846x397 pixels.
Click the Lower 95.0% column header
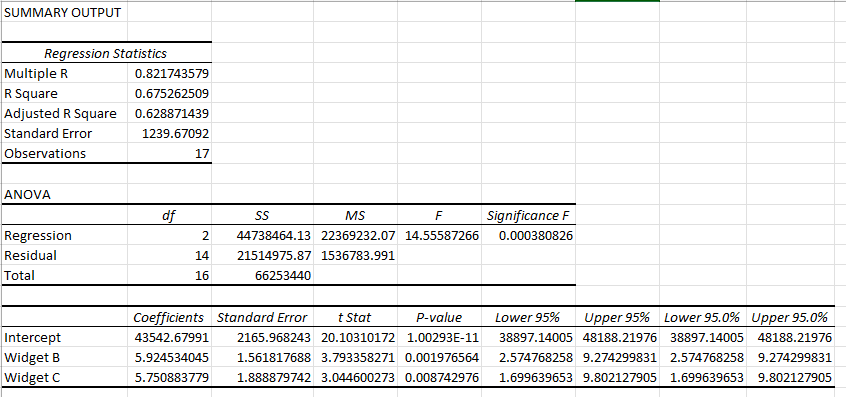click(x=703, y=317)
